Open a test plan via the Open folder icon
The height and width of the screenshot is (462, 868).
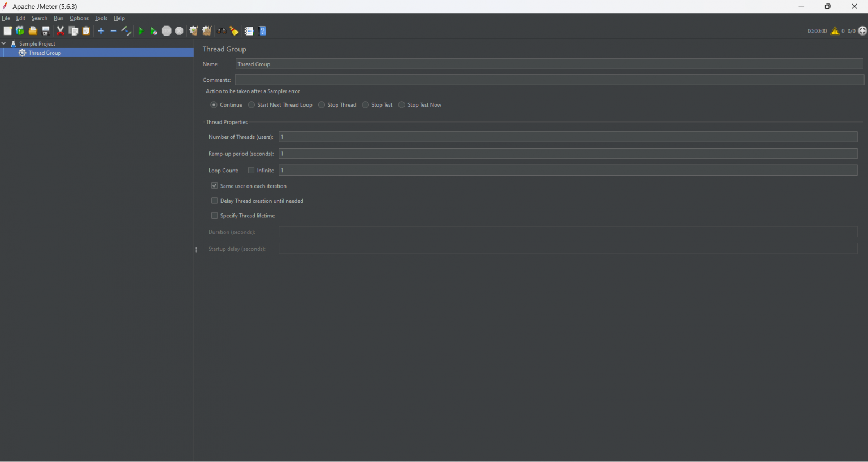coord(33,31)
